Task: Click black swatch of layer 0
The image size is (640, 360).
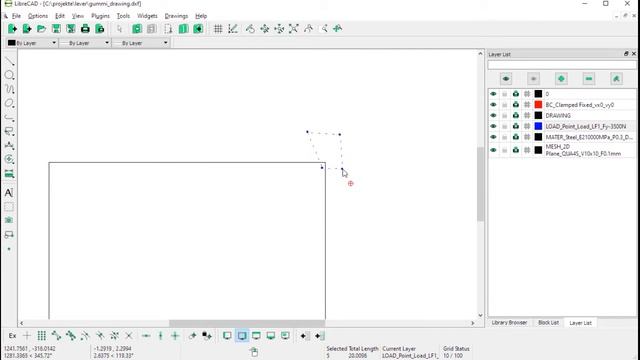Action: point(538,94)
